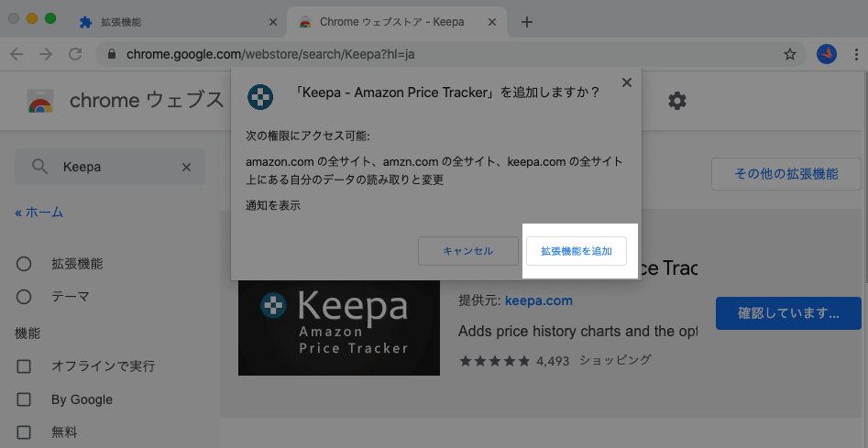Screen dimensions: 868x448
Task: Click 拡張機能を追加 to confirm
Action: tap(577, 250)
